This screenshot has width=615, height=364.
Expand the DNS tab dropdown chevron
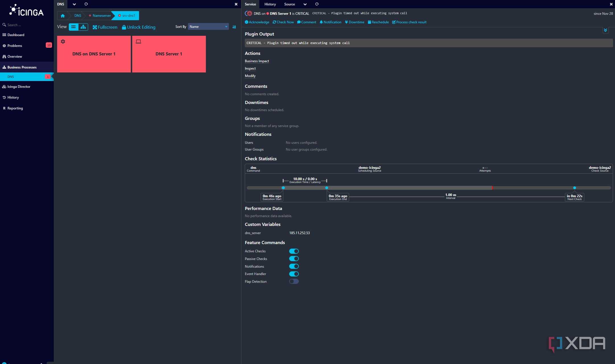coord(74,4)
